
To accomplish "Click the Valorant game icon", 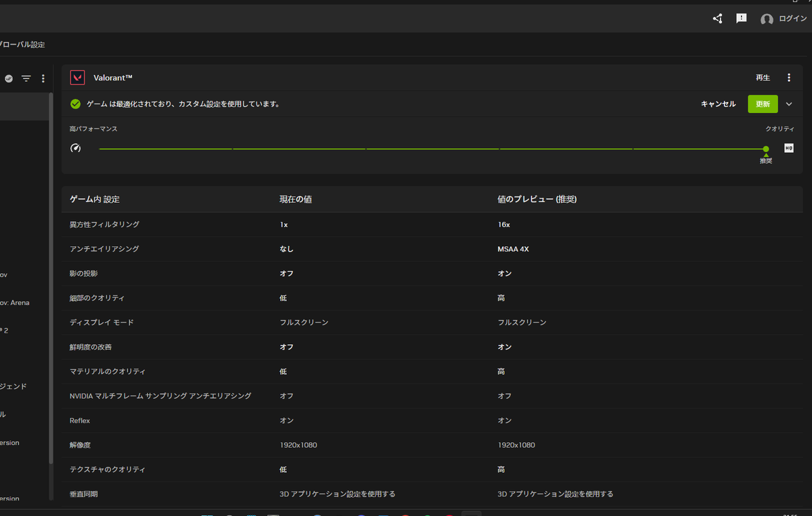I will point(77,77).
